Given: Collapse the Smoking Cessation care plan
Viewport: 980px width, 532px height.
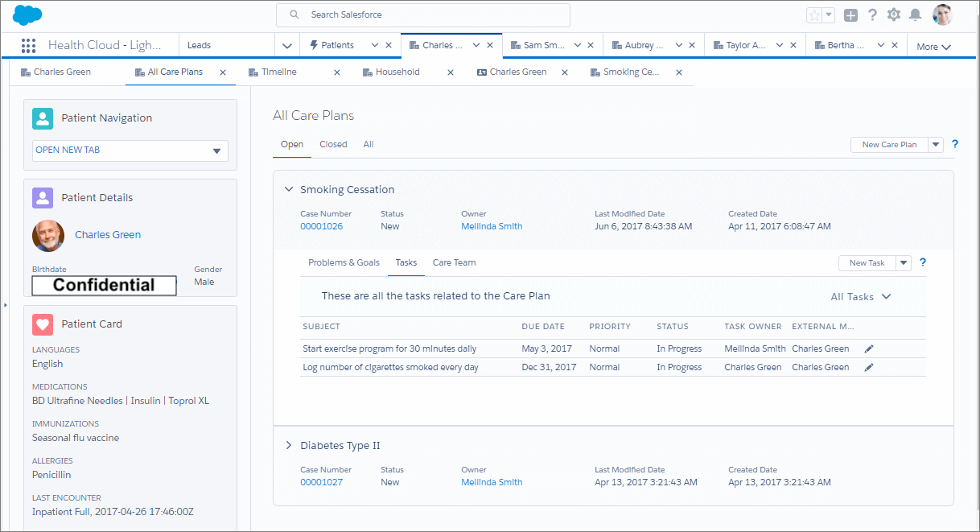Looking at the screenshot, I should point(289,190).
